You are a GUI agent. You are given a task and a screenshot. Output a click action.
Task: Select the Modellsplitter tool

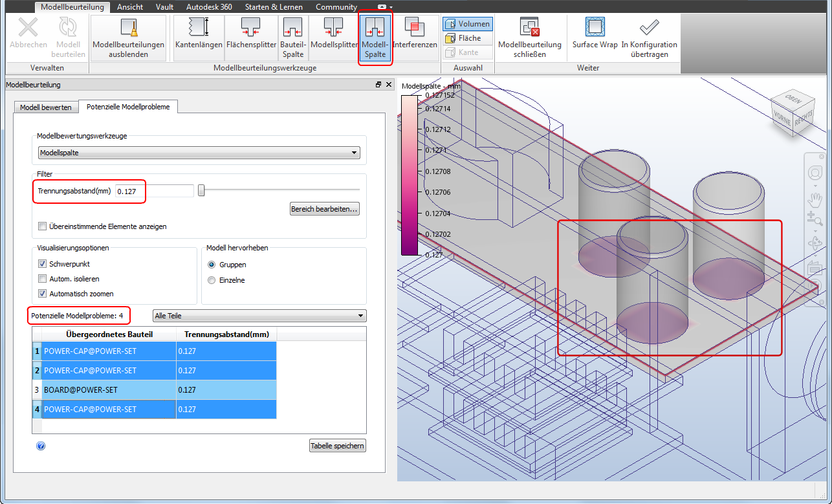click(x=334, y=37)
